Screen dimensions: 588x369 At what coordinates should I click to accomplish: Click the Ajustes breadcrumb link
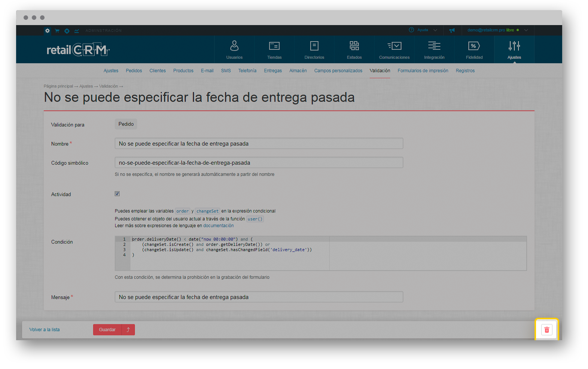point(86,86)
